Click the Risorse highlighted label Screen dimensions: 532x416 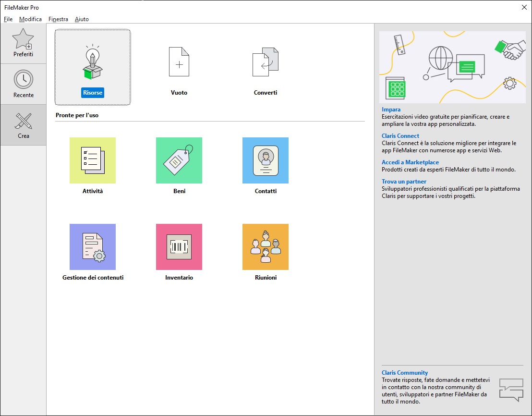point(93,93)
